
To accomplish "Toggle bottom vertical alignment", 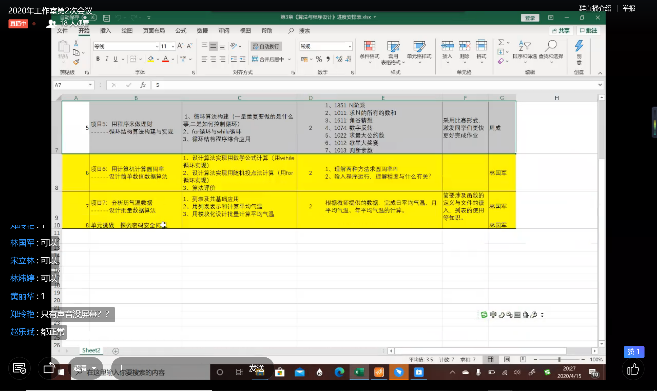I will tap(222, 46).
